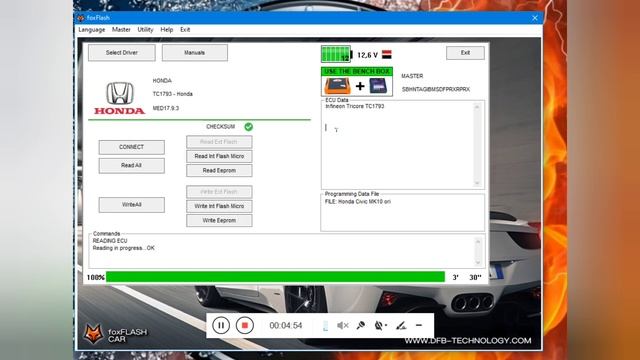
Task: Click the 'Infineon Tricore TC1793' text
Action: click(355, 106)
